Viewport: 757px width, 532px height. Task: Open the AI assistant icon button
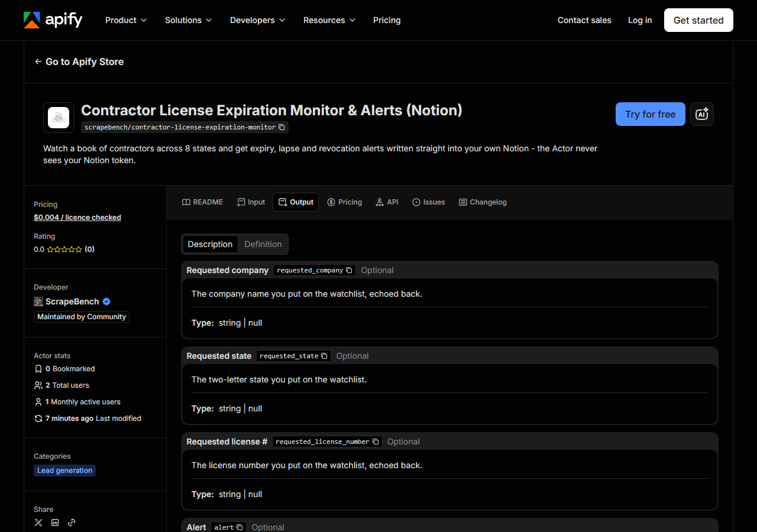coord(702,114)
